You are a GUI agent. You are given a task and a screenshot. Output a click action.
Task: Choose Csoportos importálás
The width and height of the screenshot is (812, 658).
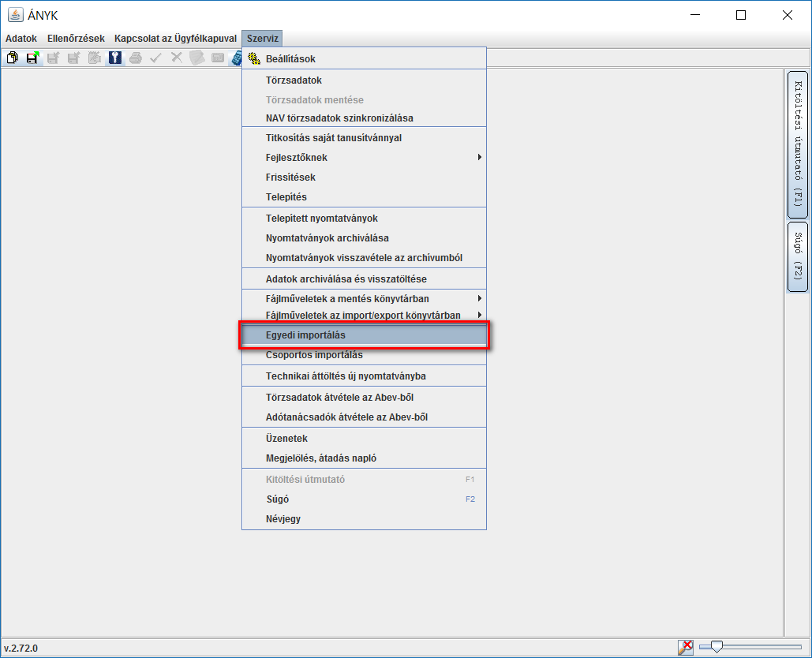point(364,354)
